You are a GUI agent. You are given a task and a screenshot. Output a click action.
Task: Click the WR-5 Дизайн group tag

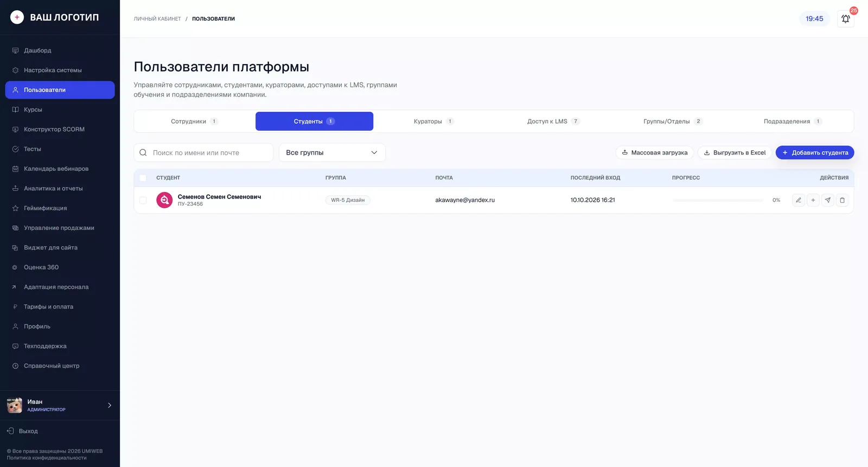coord(348,200)
